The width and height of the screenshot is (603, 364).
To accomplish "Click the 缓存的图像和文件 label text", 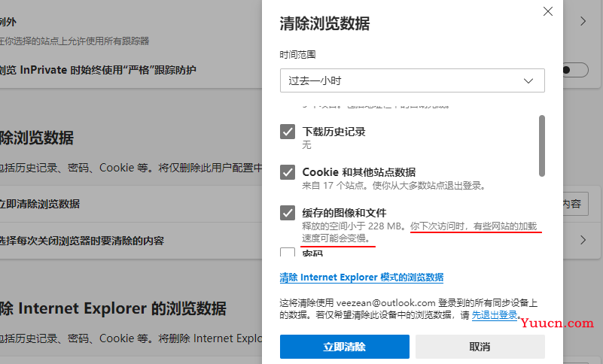I will tap(344, 213).
